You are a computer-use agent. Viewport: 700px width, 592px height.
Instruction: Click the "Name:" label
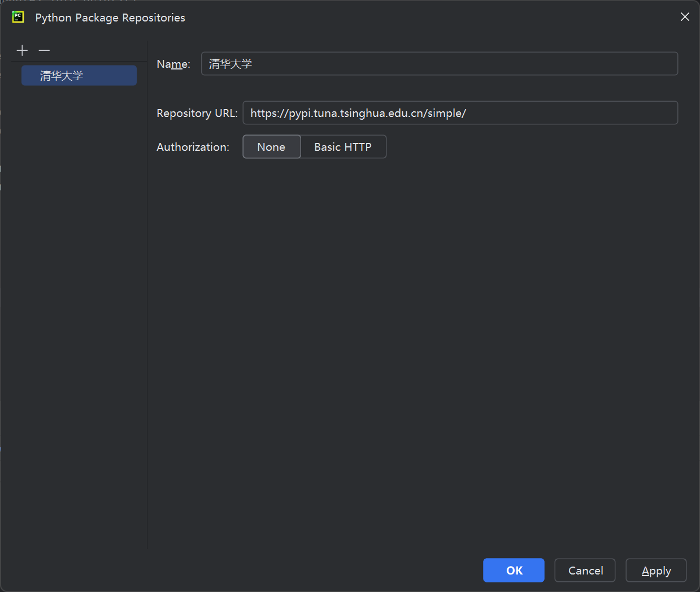click(x=173, y=64)
